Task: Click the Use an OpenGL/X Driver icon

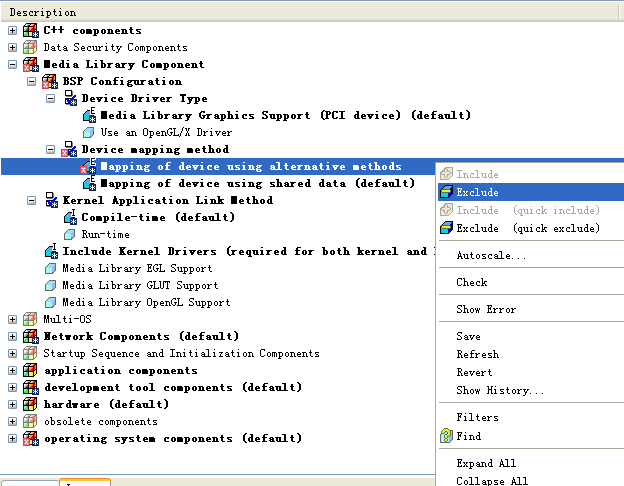Action: pyautogui.click(x=88, y=132)
